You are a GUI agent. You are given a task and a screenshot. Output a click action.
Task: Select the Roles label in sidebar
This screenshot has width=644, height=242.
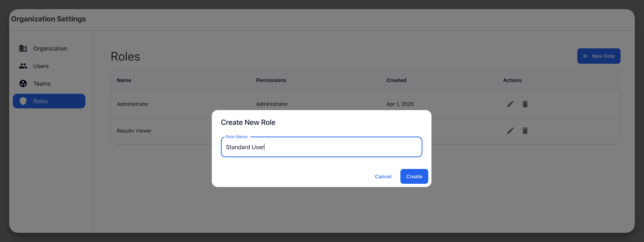coord(40,101)
